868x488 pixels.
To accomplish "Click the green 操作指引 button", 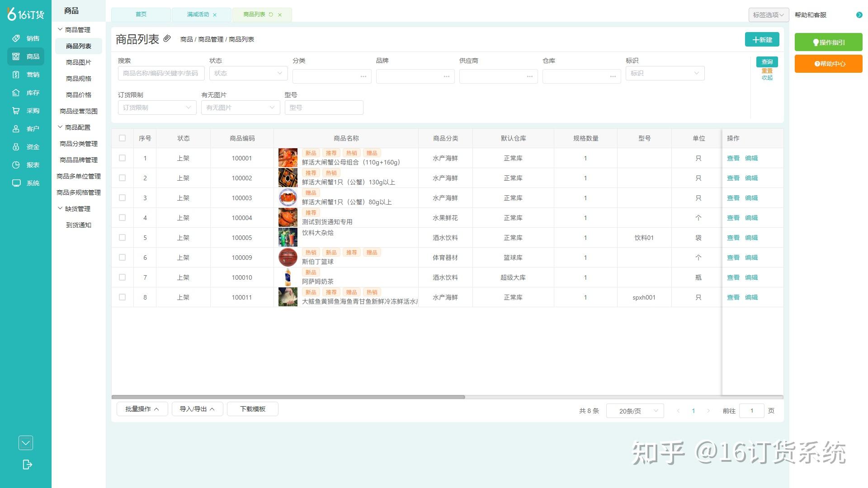I will (x=828, y=42).
